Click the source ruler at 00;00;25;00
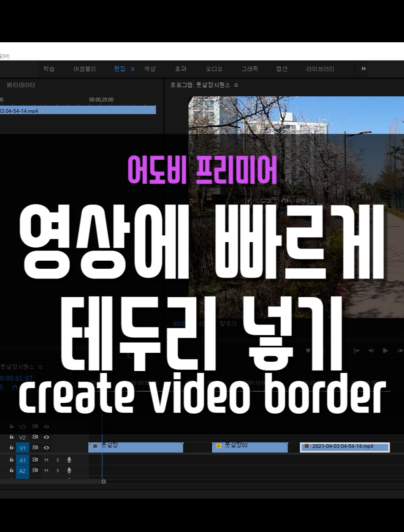The height and width of the screenshot is (532, 404). (x=101, y=100)
